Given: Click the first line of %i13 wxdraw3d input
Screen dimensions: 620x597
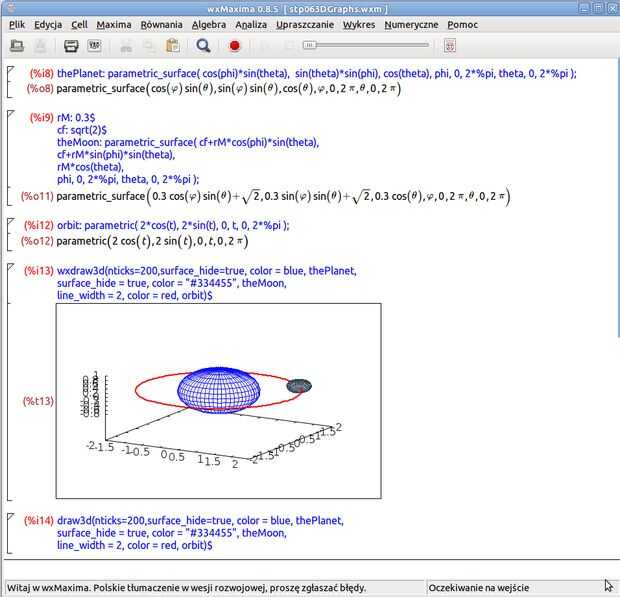Looking at the screenshot, I should pos(207,271).
